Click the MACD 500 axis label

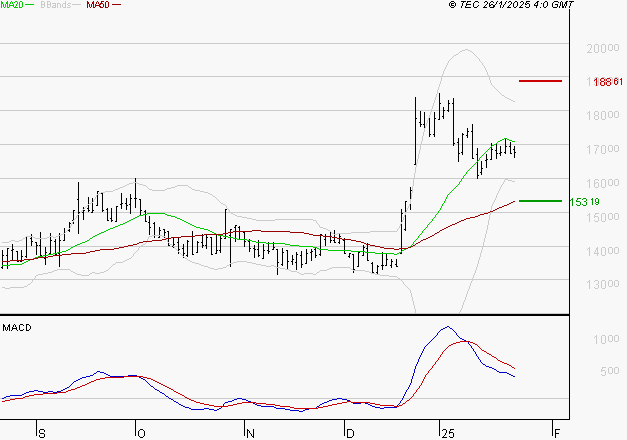point(610,371)
